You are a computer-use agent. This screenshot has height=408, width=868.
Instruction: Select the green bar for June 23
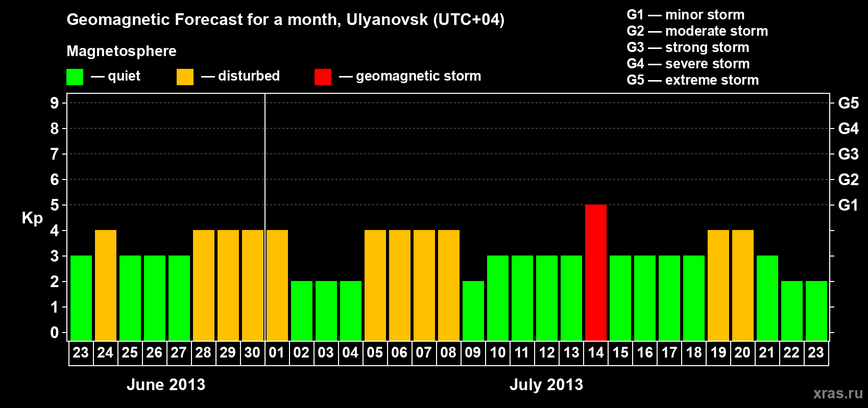[x=81, y=298]
